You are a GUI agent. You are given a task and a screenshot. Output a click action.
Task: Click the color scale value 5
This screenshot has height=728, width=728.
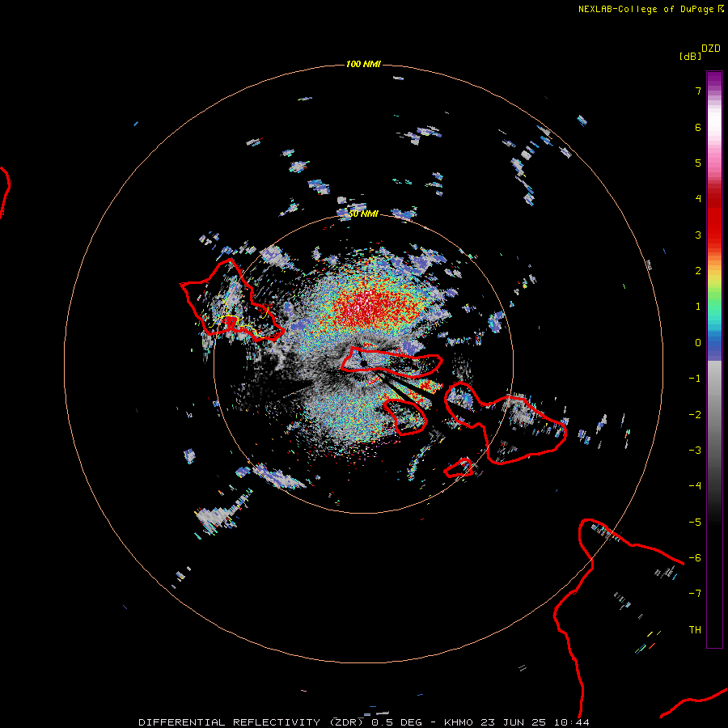point(698,163)
